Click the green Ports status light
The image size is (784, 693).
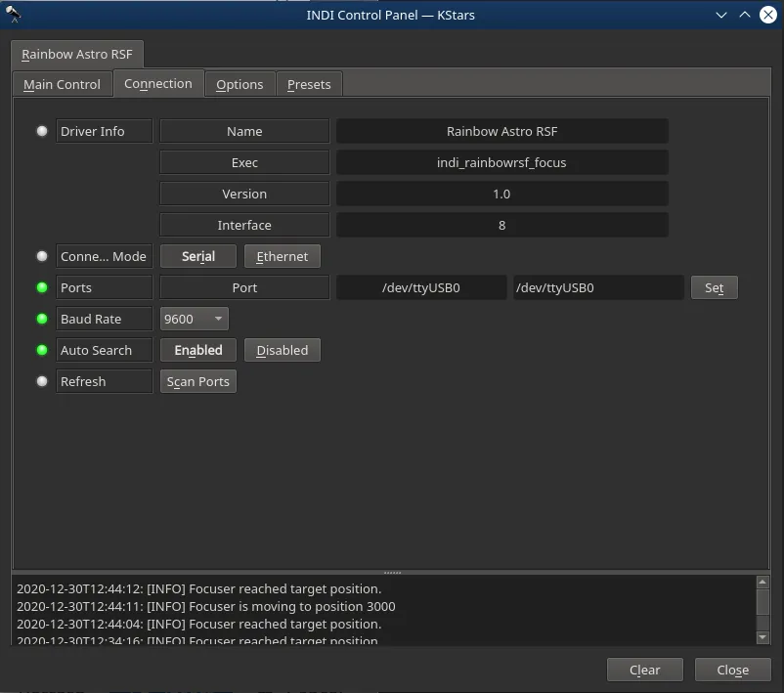click(x=42, y=287)
